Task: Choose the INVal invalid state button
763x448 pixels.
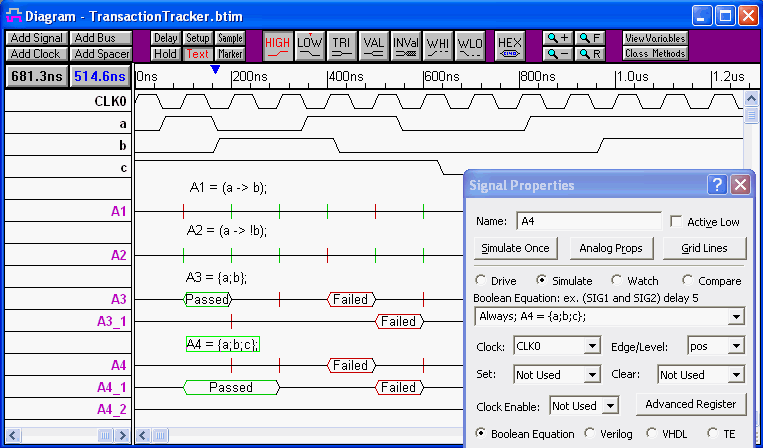Action: point(405,46)
